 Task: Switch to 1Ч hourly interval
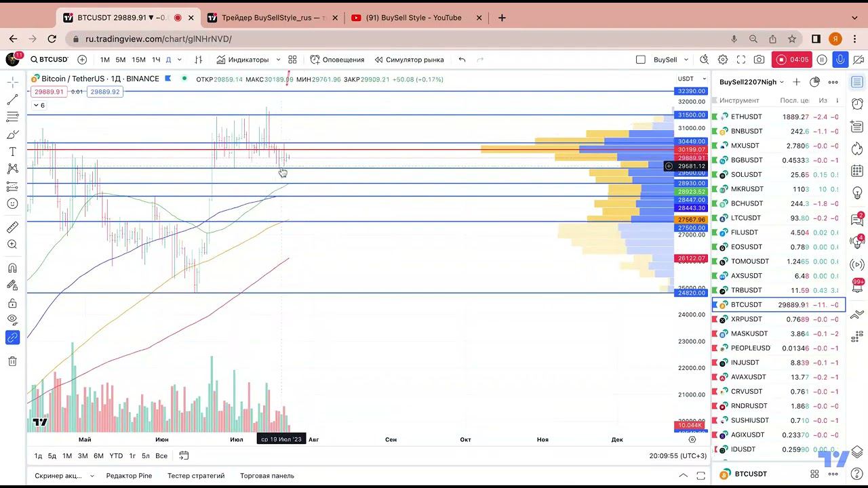coord(156,60)
